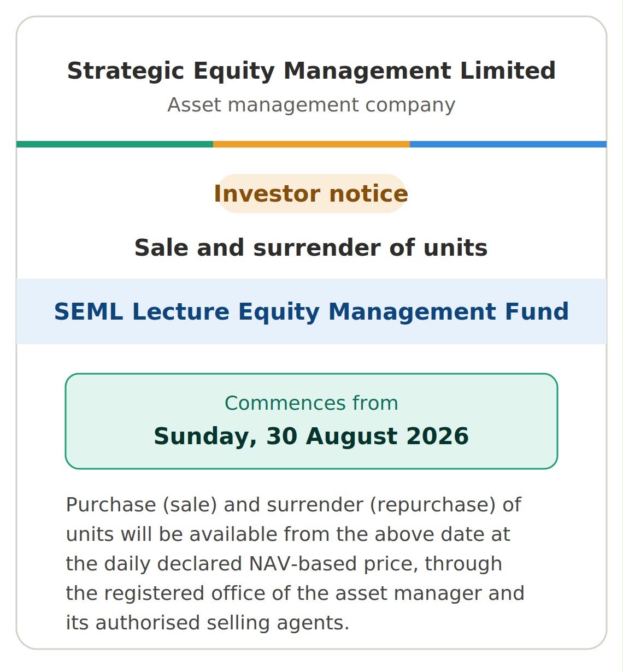Select the Sunday, 30 August 2026 date
Image resolution: width=623 pixels, height=672 pixels.
point(311,437)
